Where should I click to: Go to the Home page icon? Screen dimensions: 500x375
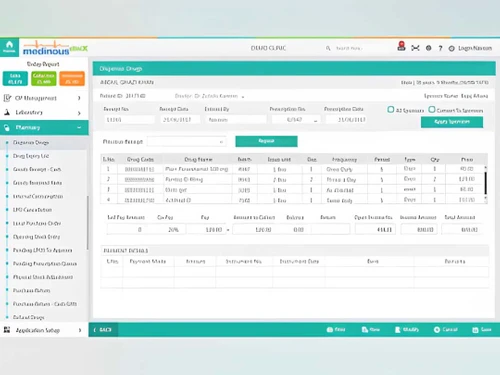tap(9, 47)
